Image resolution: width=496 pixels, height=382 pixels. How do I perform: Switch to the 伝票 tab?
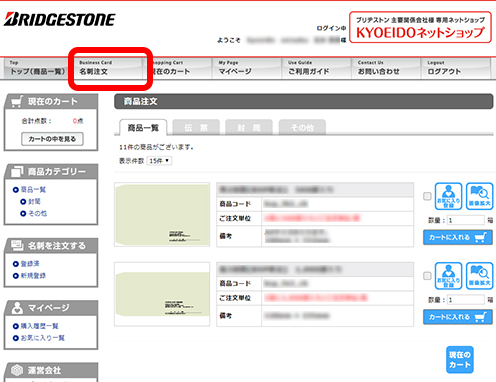(196, 128)
